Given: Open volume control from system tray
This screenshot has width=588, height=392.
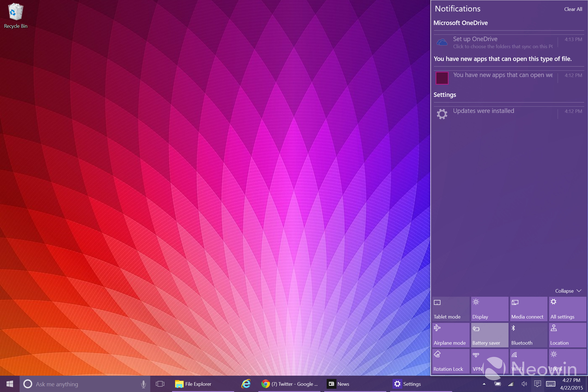Looking at the screenshot, I should click(x=524, y=384).
